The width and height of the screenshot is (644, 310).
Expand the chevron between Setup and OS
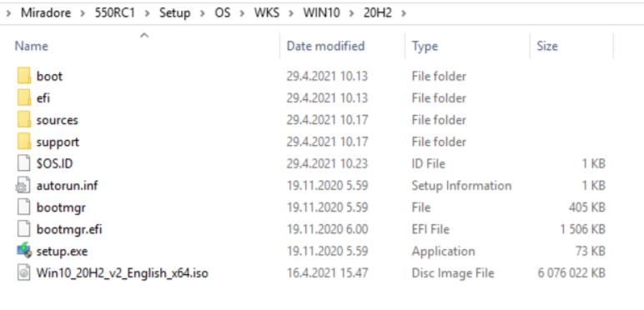[x=203, y=13]
